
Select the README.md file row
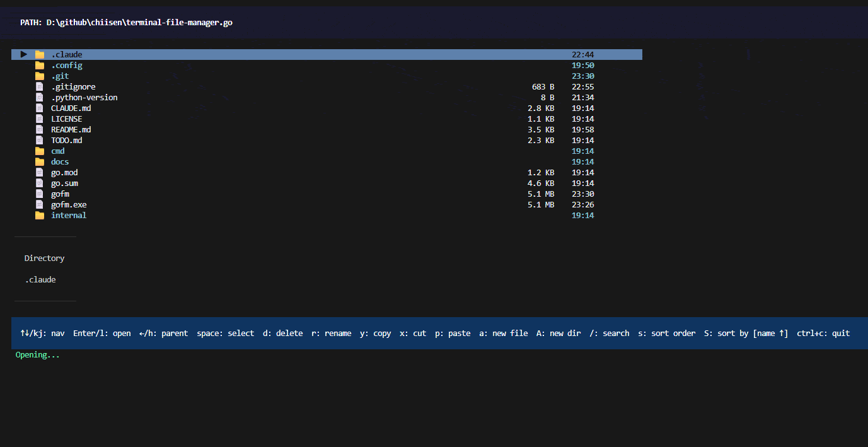tap(71, 129)
